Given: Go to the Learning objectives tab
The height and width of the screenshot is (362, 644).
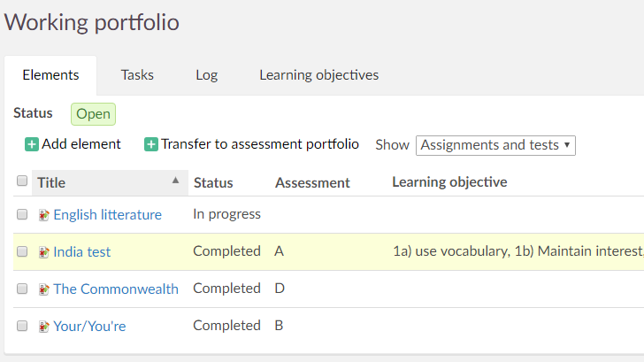Looking at the screenshot, I should point(318,75).
